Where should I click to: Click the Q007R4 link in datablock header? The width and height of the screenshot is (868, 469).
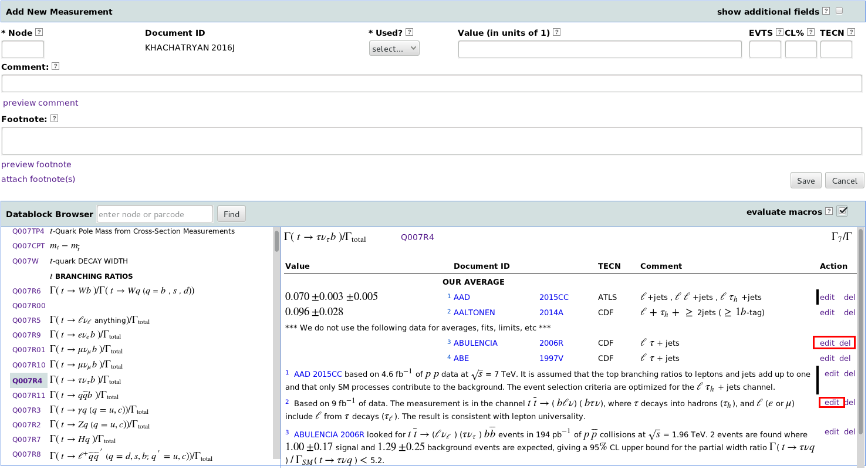tap(417, 237)
